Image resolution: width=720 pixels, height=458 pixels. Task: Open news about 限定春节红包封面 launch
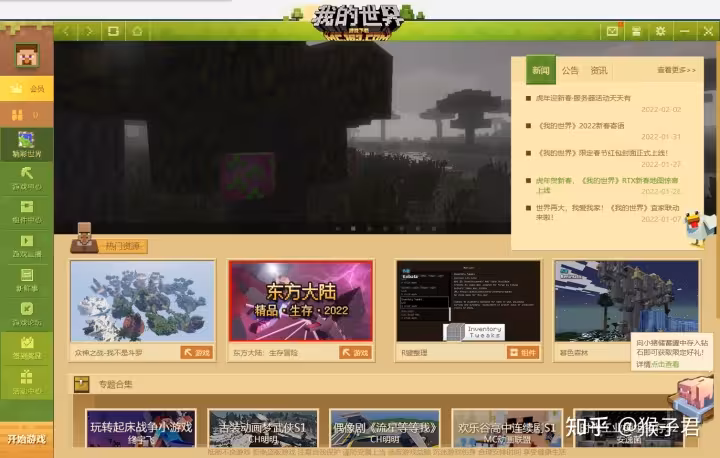tap(602, 153)
